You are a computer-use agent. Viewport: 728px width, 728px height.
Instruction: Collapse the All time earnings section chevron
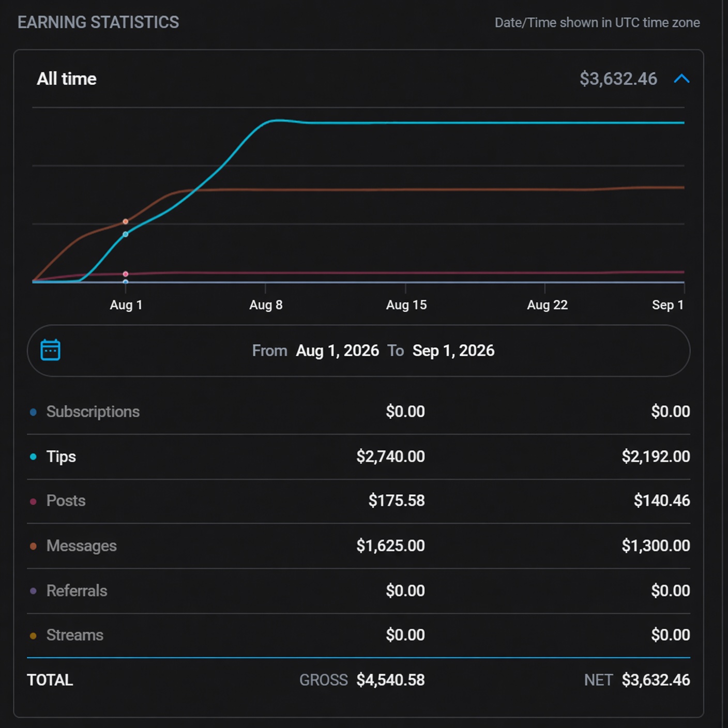tap(681, 79)
